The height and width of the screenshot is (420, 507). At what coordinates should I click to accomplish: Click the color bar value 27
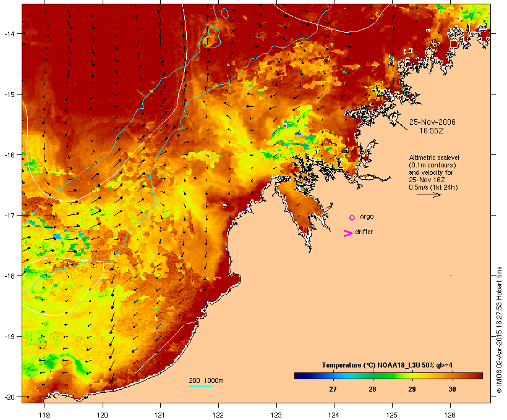coord(333,389)
